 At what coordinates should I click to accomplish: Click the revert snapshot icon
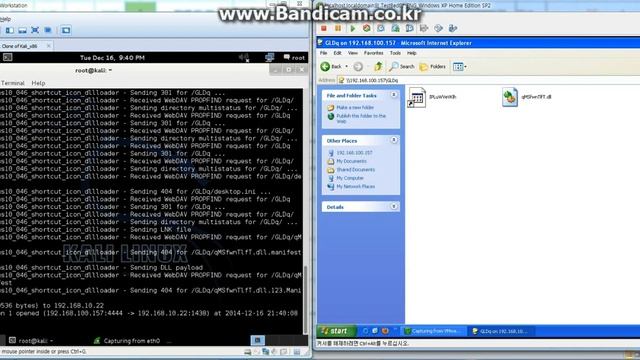[395, 28]
